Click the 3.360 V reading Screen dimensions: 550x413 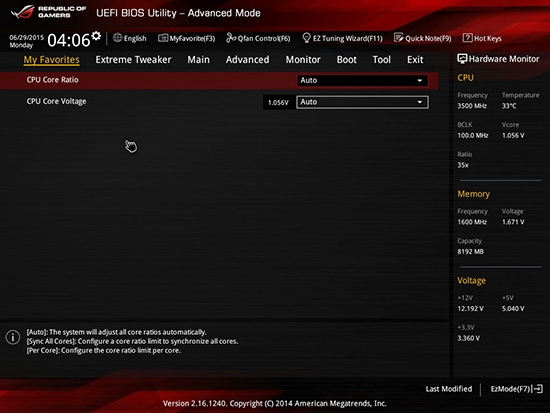[469, 338]
